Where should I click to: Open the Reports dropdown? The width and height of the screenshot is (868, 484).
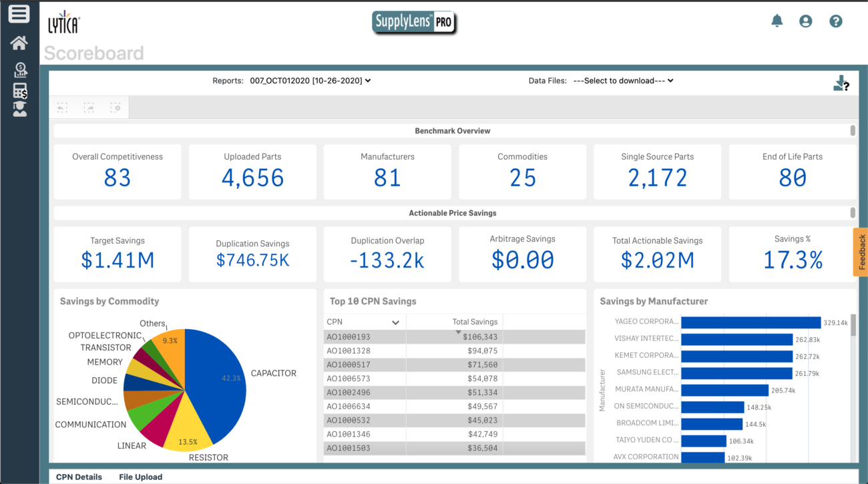[x=310, y=81]
